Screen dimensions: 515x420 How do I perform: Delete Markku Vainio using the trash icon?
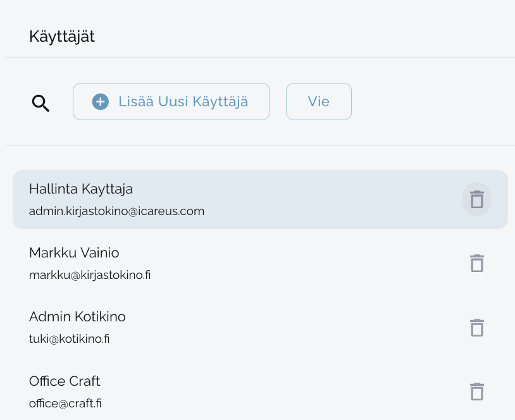point(477,263)
